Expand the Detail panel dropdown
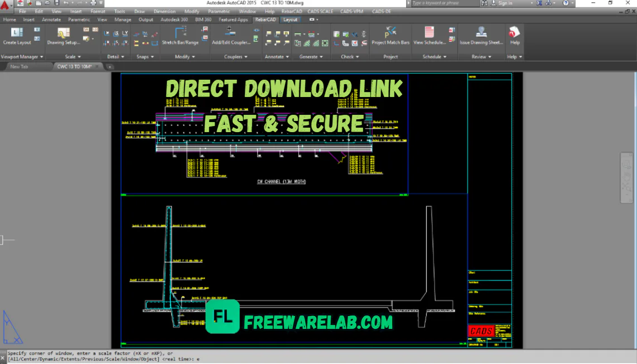 (x=115, y=57)
